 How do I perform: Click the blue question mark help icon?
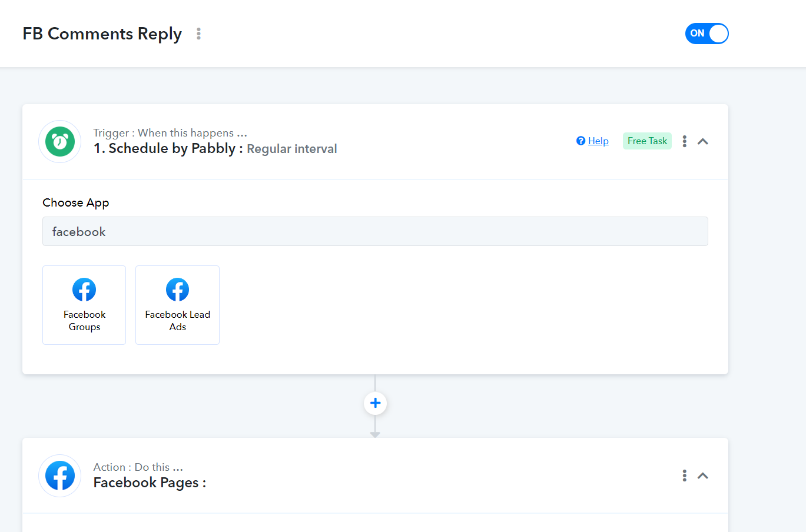[x=581, y=141]
